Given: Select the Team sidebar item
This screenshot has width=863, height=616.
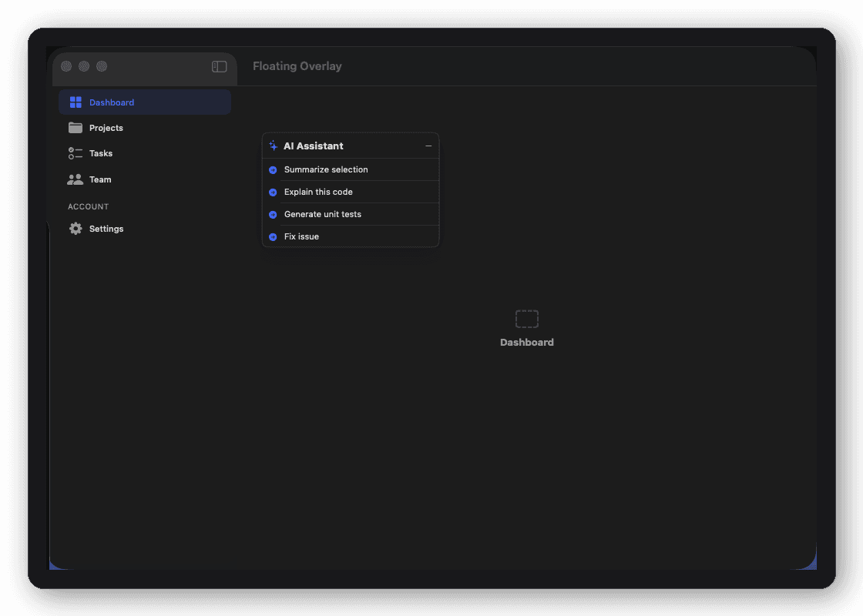Looking at the screenshot, I should coord(145,179).
